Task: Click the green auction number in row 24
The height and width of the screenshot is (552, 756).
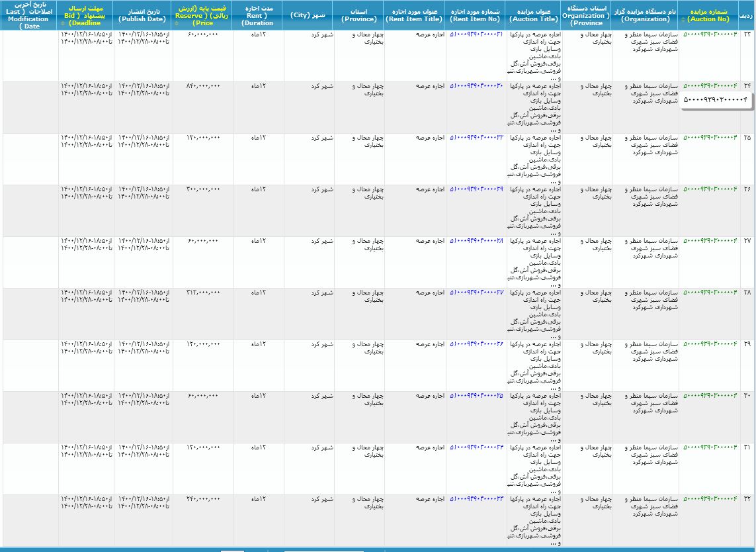Action: coord(709,85)
